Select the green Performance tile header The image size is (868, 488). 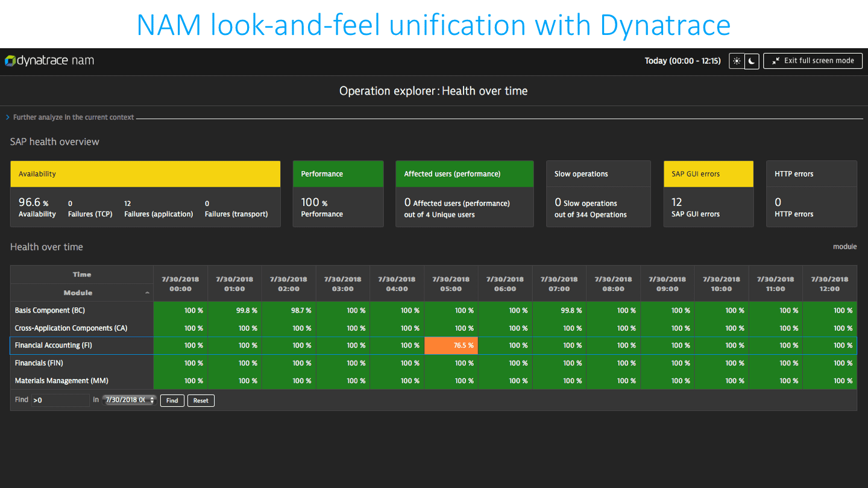click(338, 174)
